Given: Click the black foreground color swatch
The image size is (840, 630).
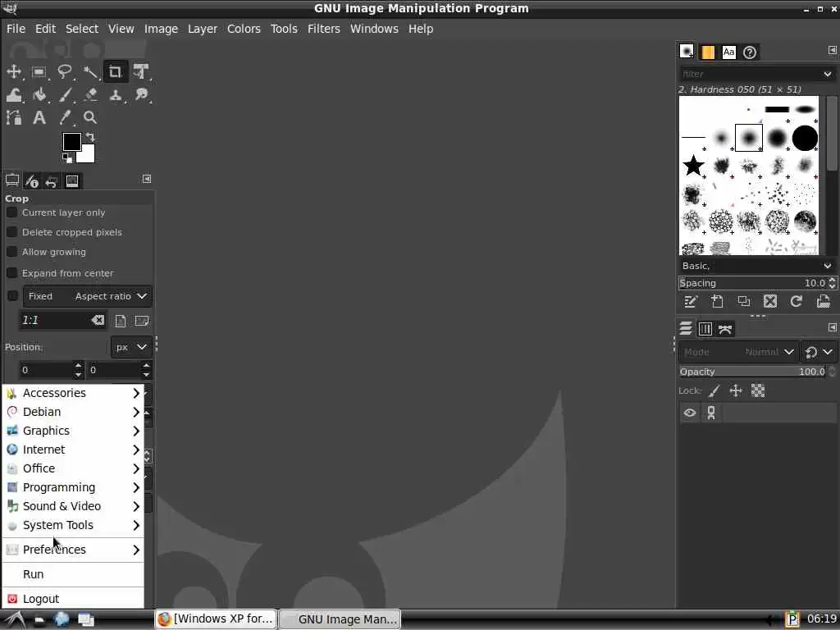Looking at the screenshot, I should (71, 141).
